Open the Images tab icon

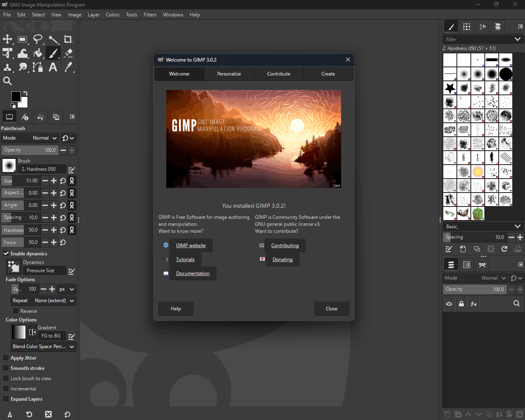click(x=56, y=117)
